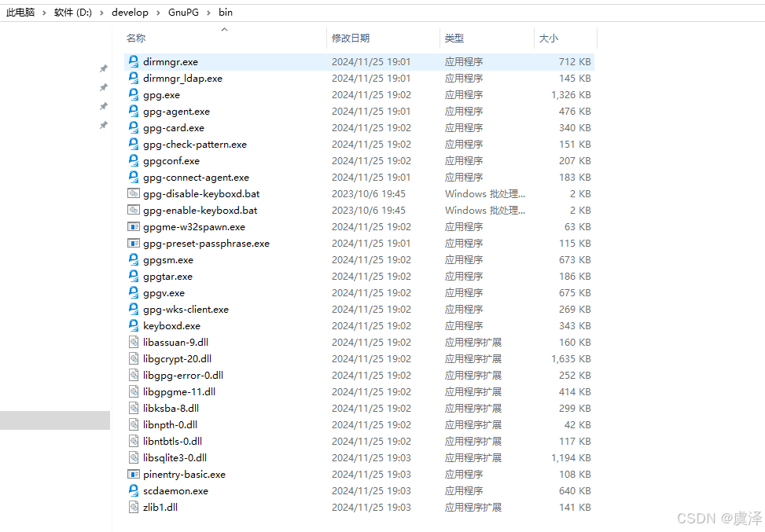Open the chevron after 软件 (D:) in breadcrumb

tap(101, 13)
